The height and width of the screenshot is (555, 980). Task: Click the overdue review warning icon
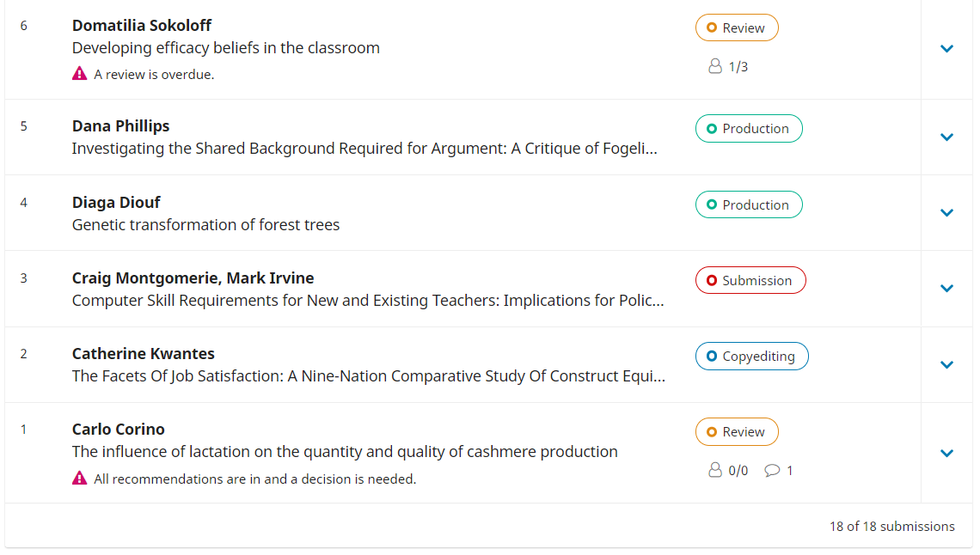pyautogui.click(x=80, y=74)
